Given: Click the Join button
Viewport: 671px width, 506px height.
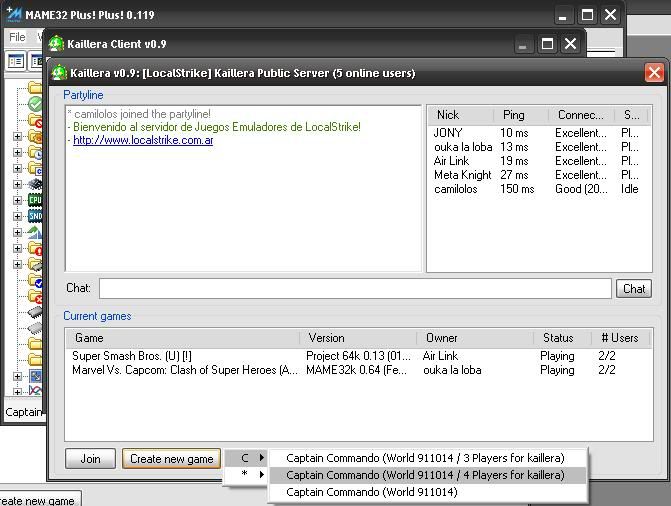Looking at the screenshot, I should 90,459.
